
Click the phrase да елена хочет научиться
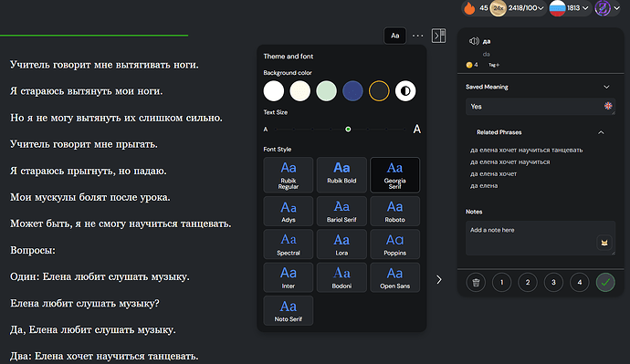(x=509, y=161)
